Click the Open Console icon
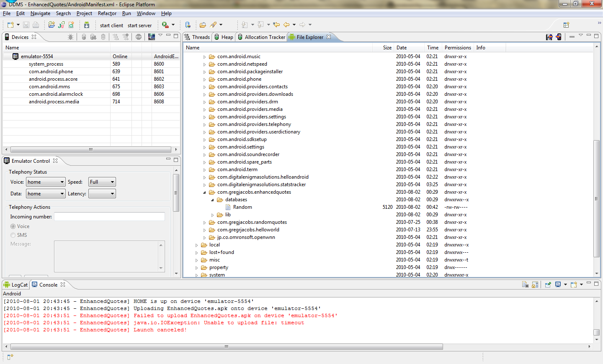603x364 pixels. click(x=574, y=285)
